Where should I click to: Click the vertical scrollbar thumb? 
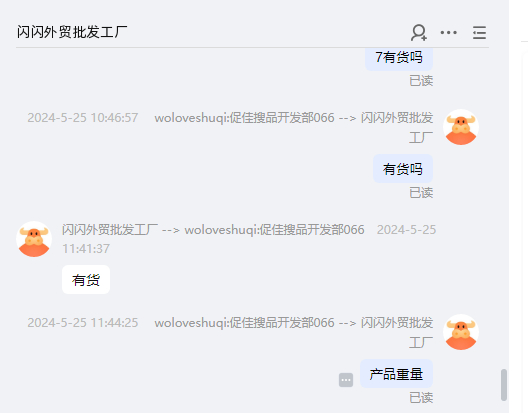click(504, 385)
